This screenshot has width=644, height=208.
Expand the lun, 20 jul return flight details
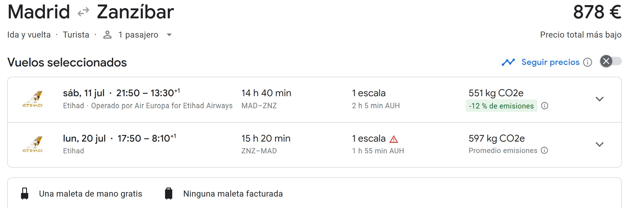click(599, 144)
